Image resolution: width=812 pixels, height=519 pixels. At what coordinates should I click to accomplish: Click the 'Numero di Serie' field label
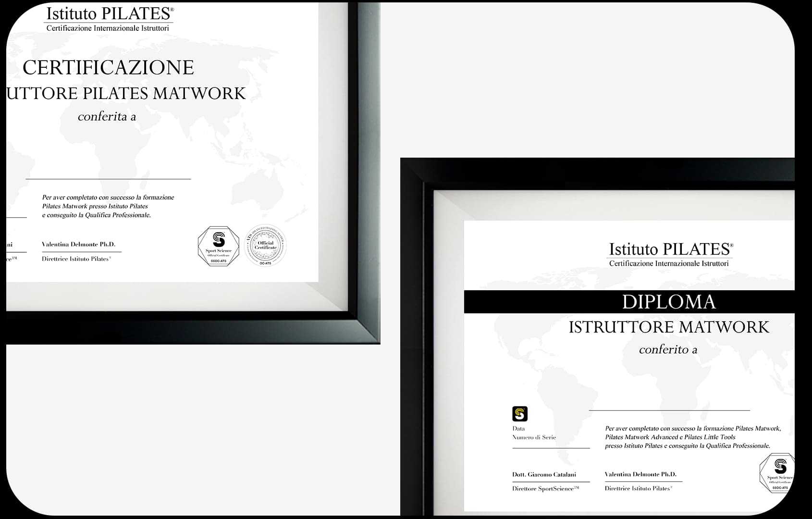tap(534, 437)
